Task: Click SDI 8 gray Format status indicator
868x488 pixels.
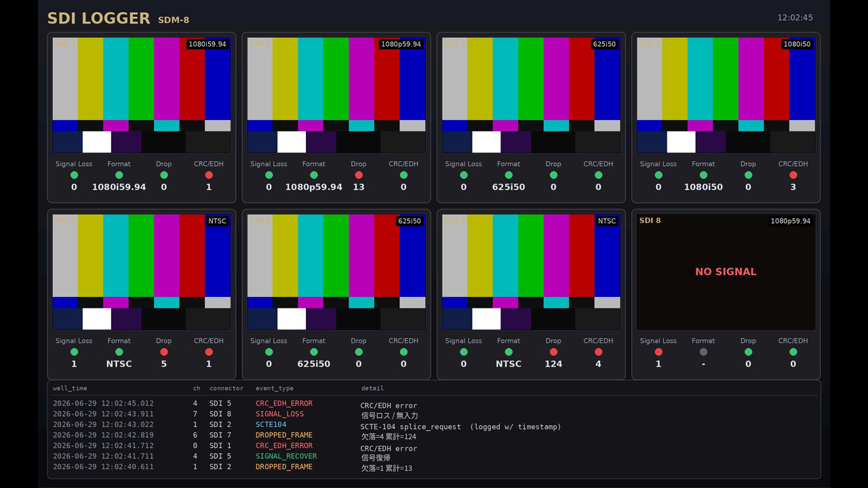Action: [x=703, y=352]
